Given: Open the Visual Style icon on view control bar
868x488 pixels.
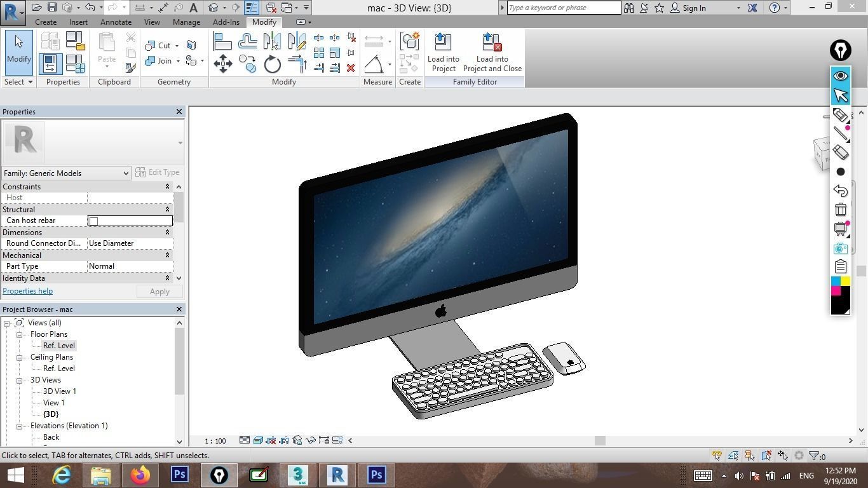Looking at the screenshot, I should [x=257, y=440].
